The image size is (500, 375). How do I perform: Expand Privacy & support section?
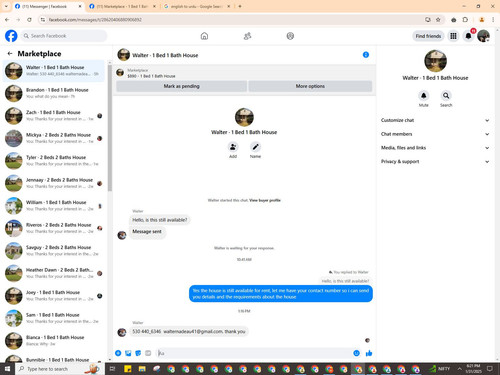click(435, 161)
